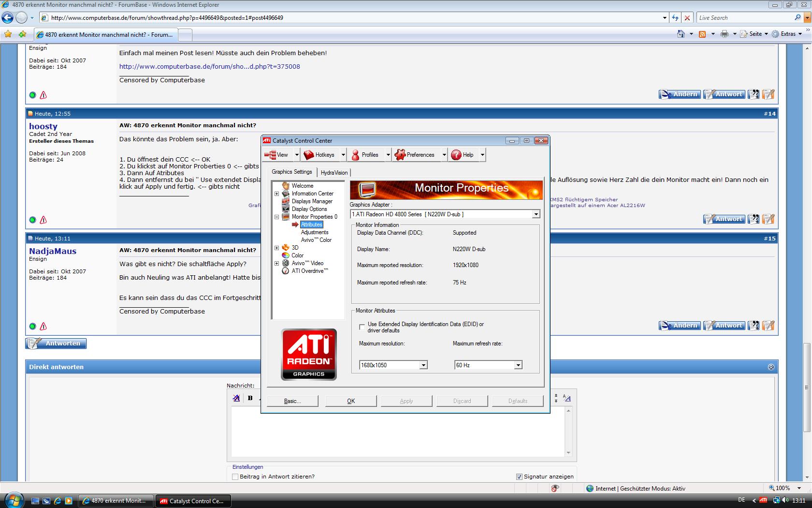Click the Antworten button below the thread

tap(56, 344)
